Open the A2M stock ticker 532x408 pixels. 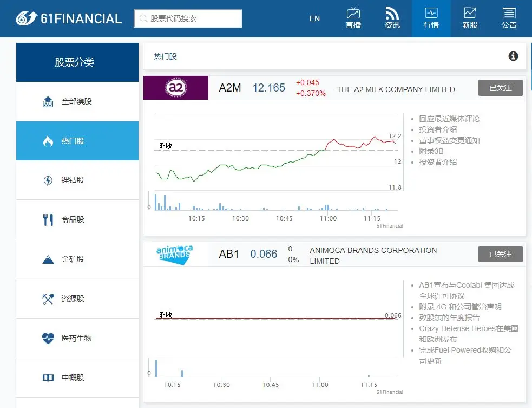pyautogui.click(x=229, y=88)
